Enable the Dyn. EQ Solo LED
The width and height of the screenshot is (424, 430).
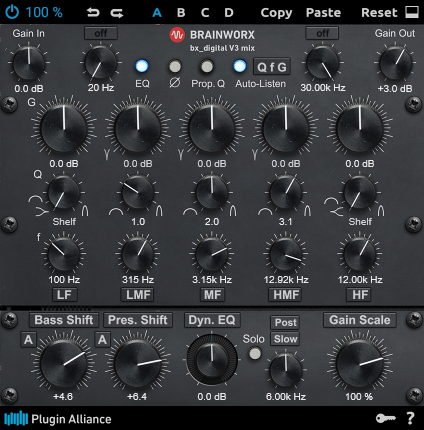(255, 354)
